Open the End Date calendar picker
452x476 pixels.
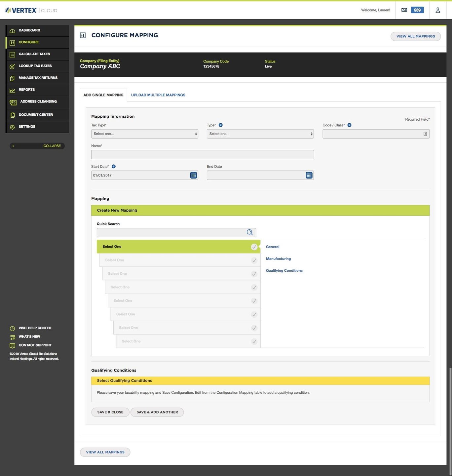[309, 175]
